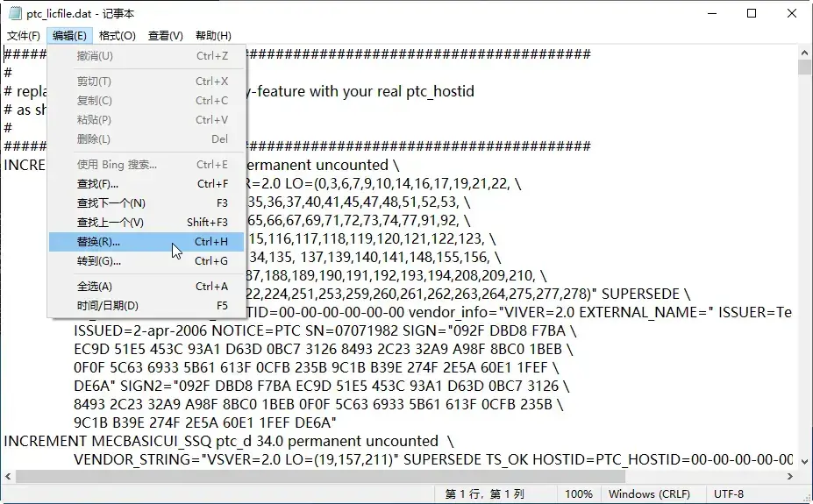Click the greyed 撤消(U) menu entry

pos(146,56)
